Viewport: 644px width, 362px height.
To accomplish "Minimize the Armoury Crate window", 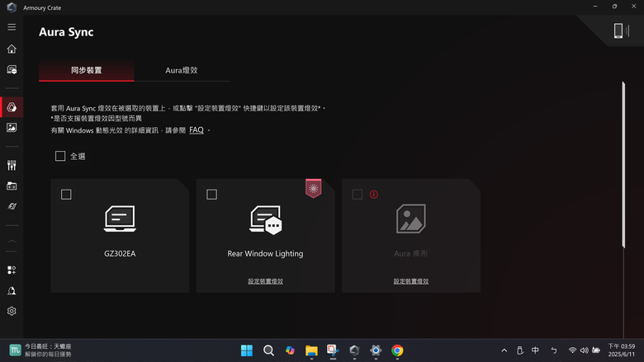I will [x=595, y=7].
